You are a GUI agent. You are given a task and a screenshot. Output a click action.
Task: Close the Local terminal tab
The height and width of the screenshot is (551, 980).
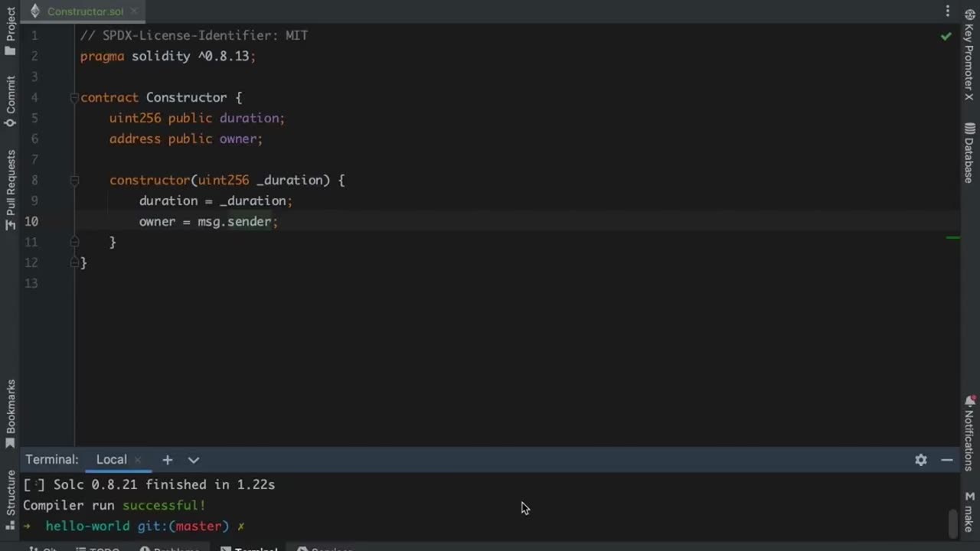(x=138, y=460)
